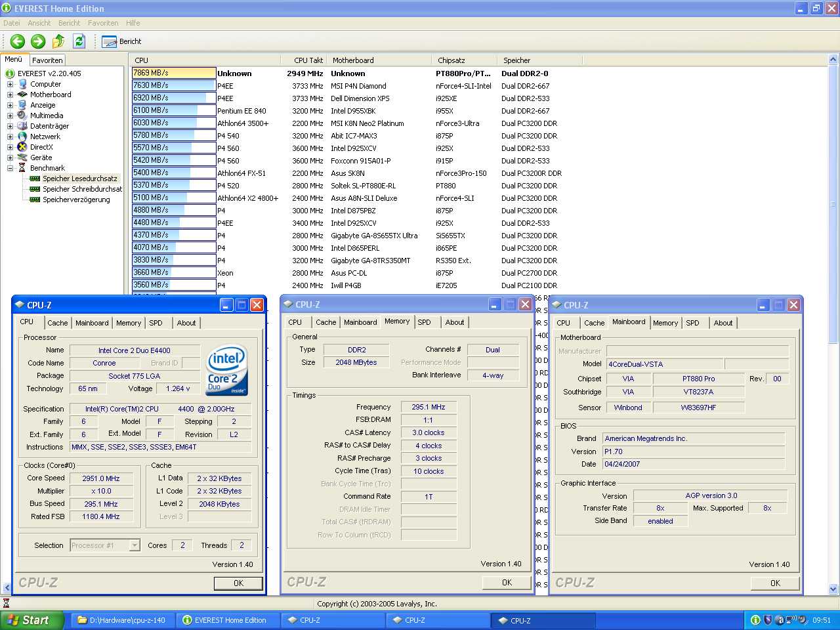Image resolution: width=840 pixels, height=630 pixels.
Task: Expand the Anzeige tree node
Action: [10, 105]
